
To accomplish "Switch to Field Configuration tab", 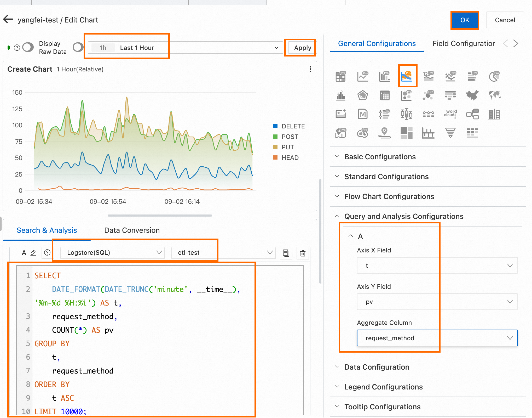I will click(x=464, y=43).
